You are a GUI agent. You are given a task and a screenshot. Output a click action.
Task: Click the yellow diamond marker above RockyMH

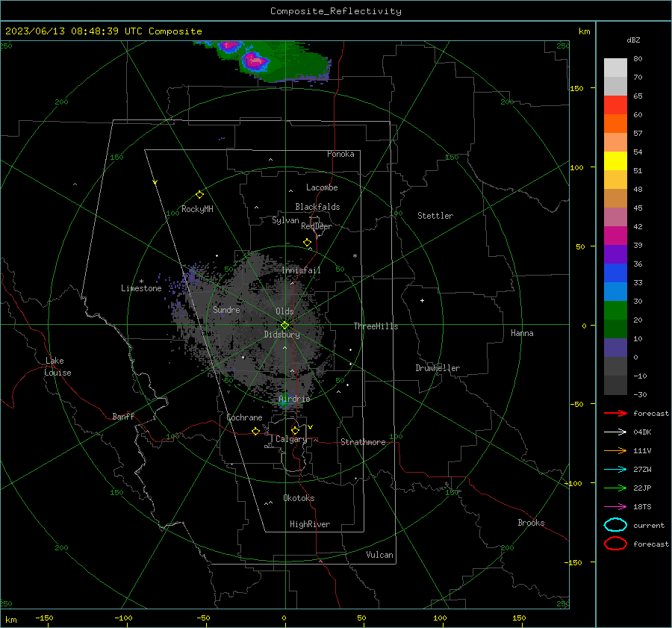click(199, 195)
